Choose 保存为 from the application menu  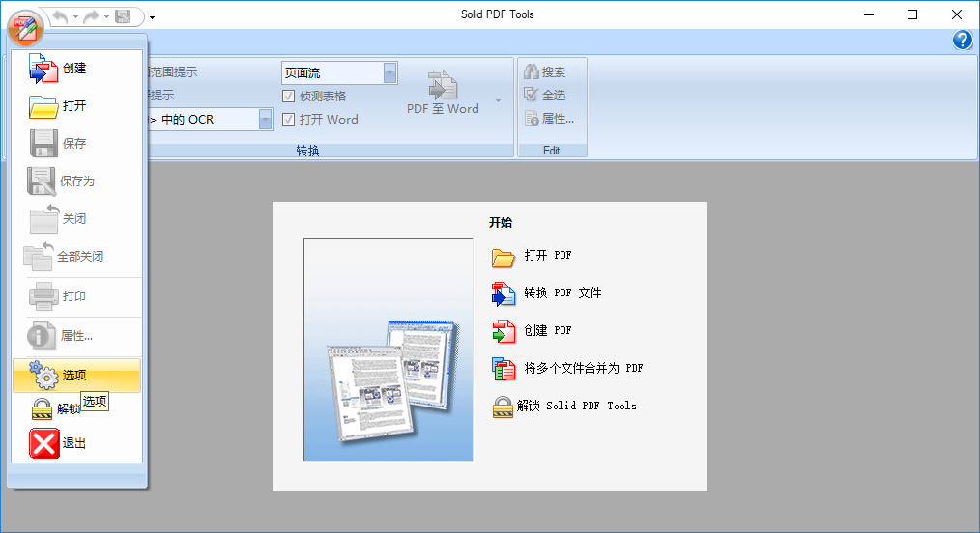tap(77, 181)
